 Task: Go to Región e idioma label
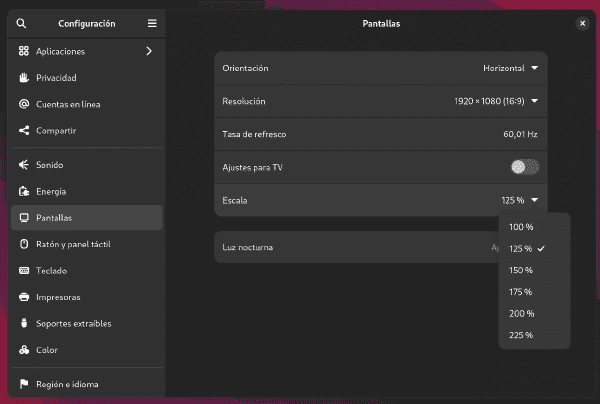tap(67, 384)
